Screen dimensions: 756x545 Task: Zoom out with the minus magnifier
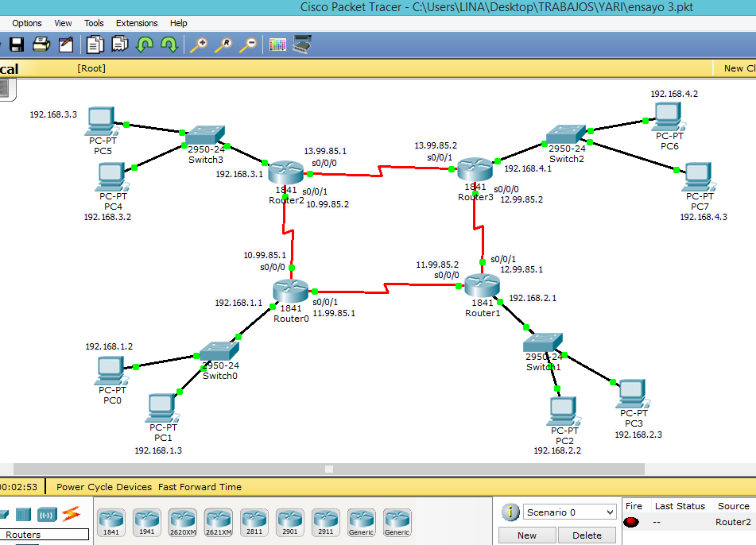[x=248, y=44]
